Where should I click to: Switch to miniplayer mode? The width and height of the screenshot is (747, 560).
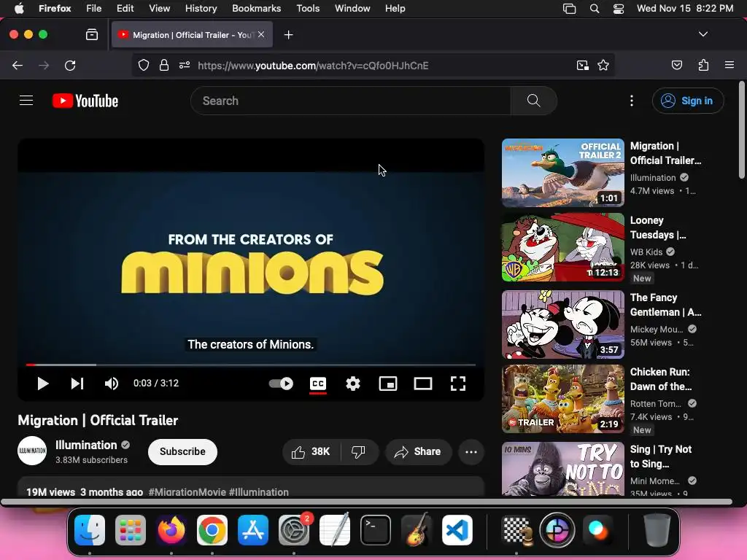coord(388,384)
